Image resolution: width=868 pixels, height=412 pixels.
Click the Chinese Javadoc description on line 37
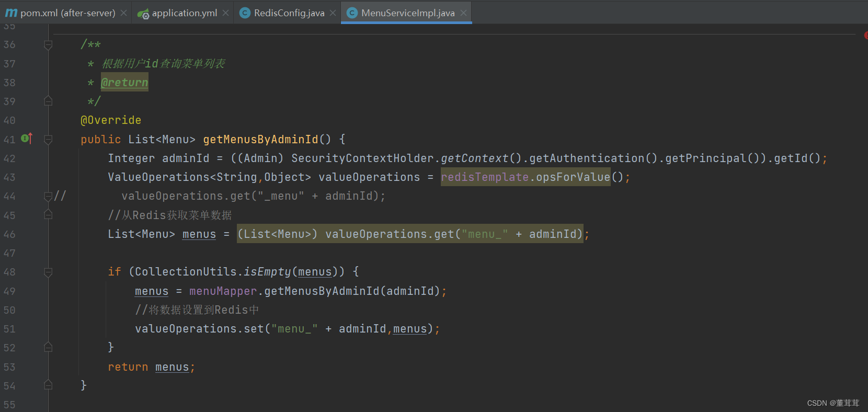click(163, 63)
